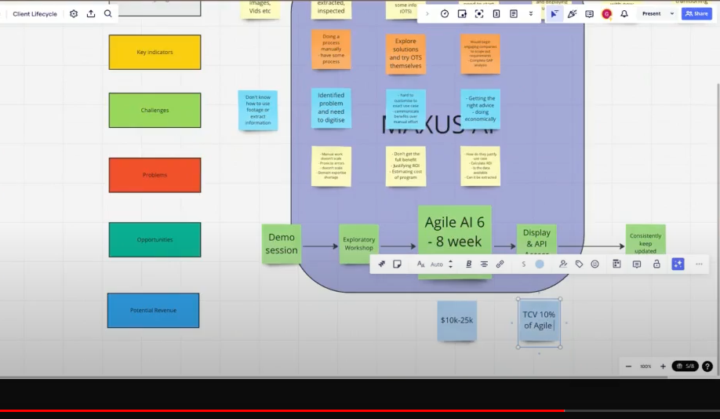Image resolution: width=720 pixels, height=419 pixels.
Task: Select the Consistently keep updated sticky
Action: point(646,240)
